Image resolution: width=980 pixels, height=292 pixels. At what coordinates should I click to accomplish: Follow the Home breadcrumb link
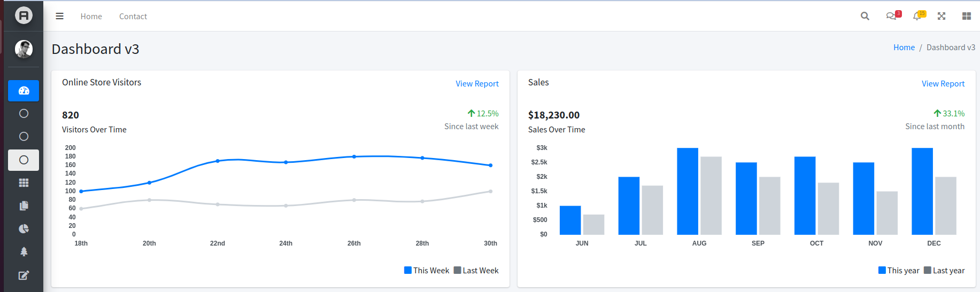904,48
